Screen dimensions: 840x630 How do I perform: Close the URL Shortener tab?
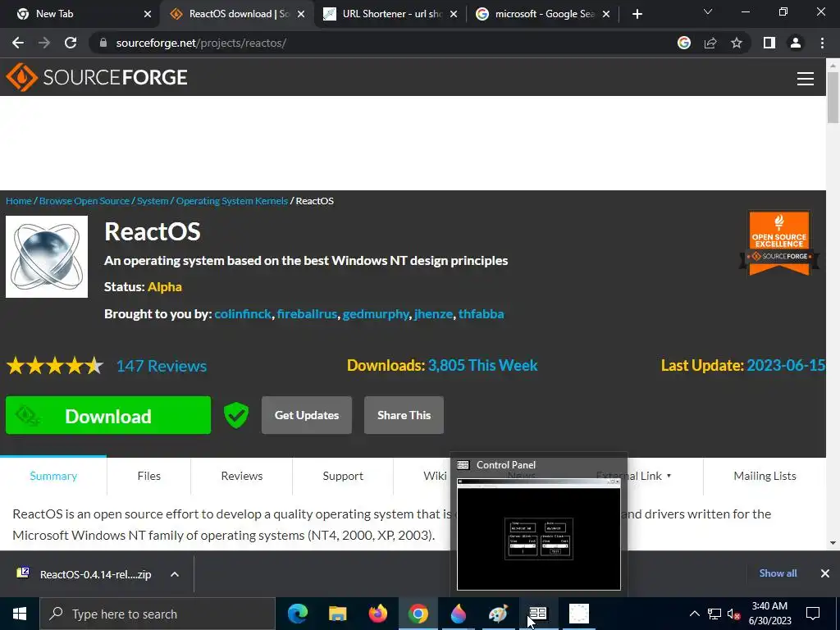[x=454, y=14]
